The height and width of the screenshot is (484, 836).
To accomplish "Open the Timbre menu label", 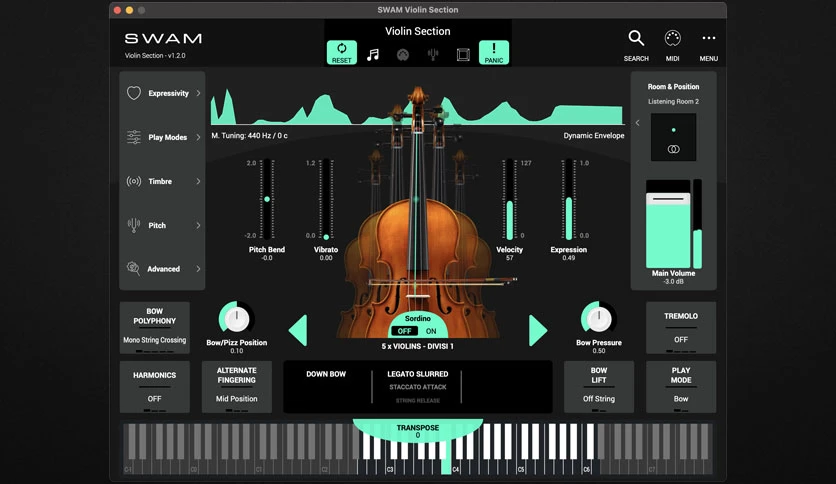I will (x=160, y=181).
